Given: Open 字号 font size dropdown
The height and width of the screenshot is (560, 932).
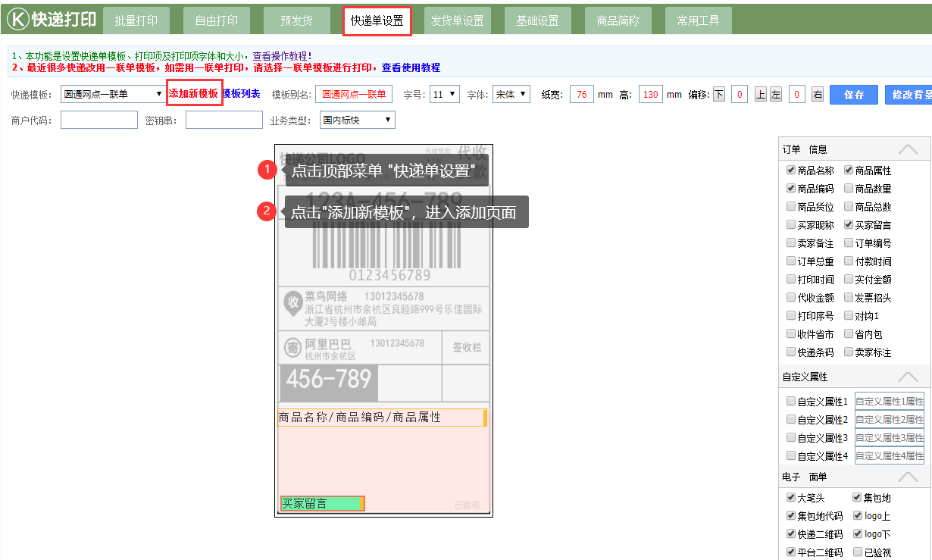Looking at the screenshot, I should click(x=445, y=95).
